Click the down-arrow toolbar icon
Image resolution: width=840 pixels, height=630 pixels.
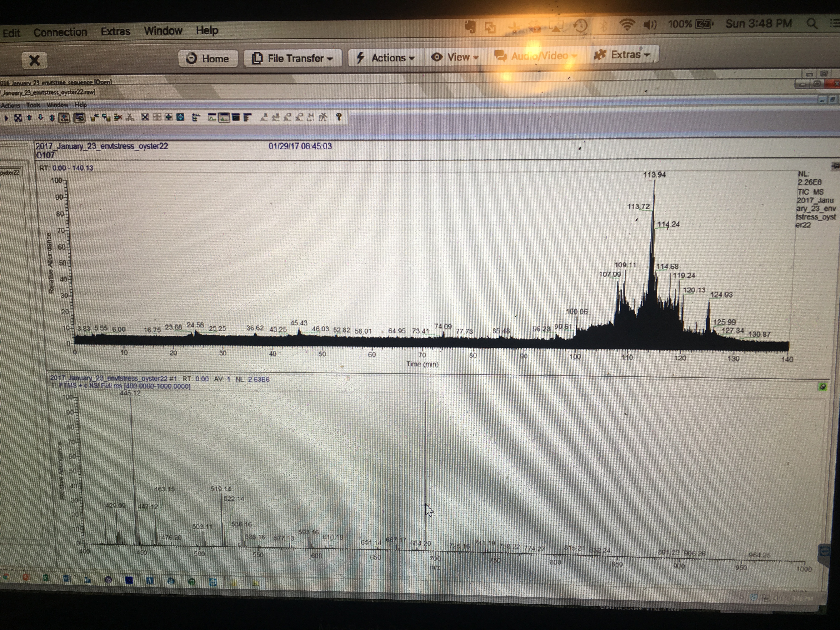pos(41,118)
